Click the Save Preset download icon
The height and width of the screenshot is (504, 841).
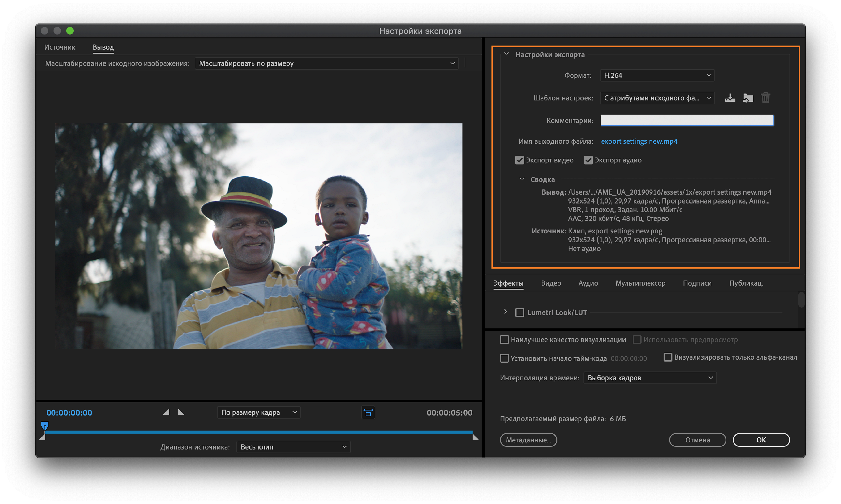tap(730, 98)
